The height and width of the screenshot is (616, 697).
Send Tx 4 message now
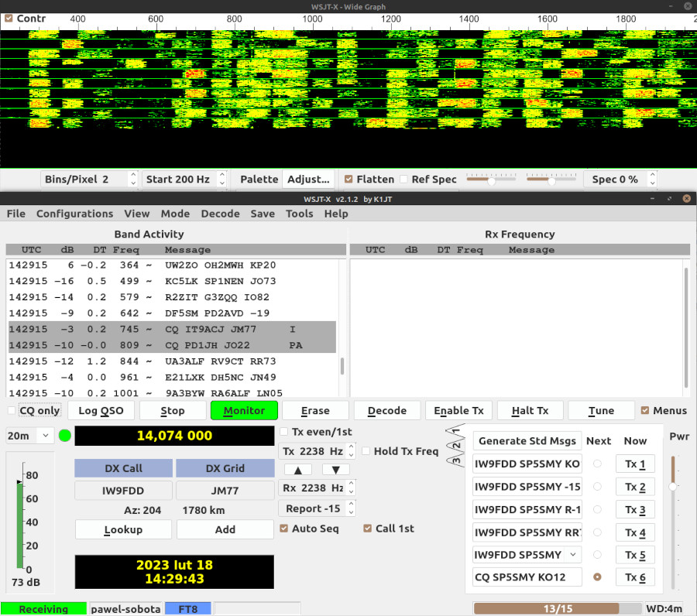pos(635,532)
